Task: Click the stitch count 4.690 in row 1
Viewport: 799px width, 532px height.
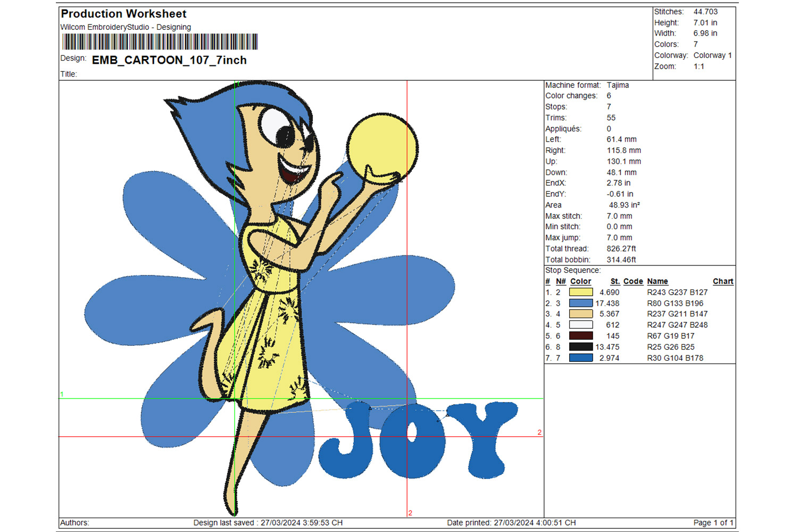Action: [609, 292]
